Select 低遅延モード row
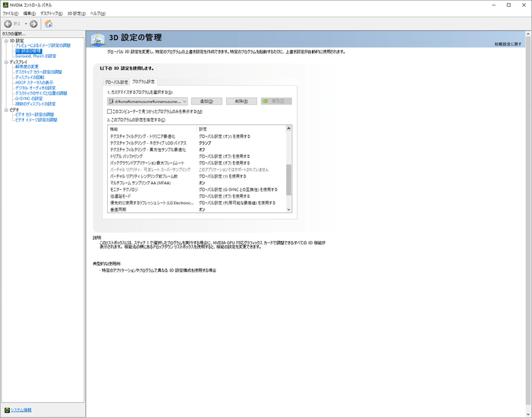532x418 pixels. [197, 196]
